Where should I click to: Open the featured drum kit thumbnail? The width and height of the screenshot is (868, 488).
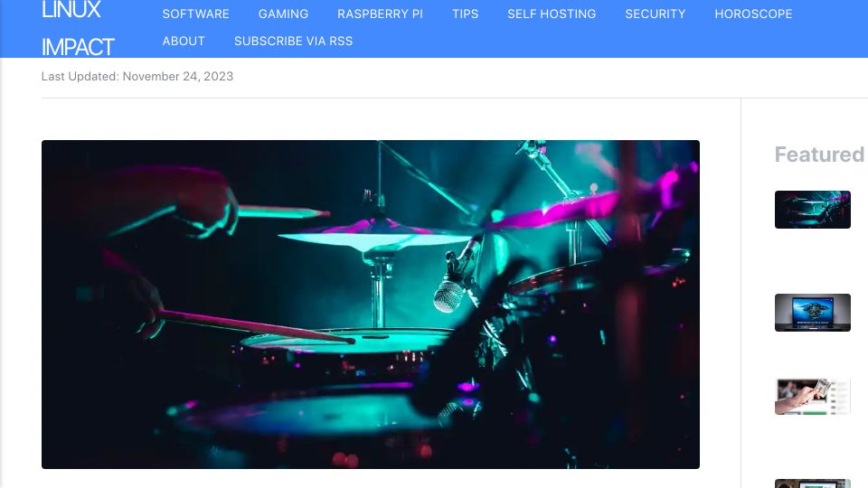pyautogui.click(x=812, y=210)
